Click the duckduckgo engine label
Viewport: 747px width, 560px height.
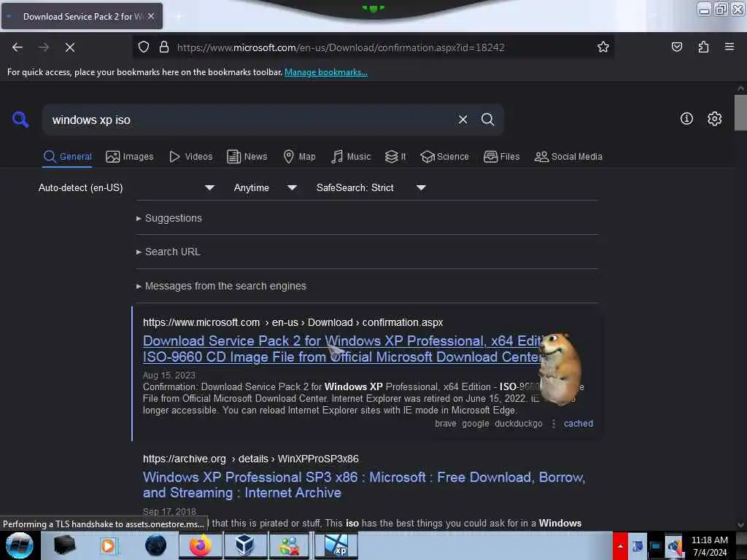(519, 424)
